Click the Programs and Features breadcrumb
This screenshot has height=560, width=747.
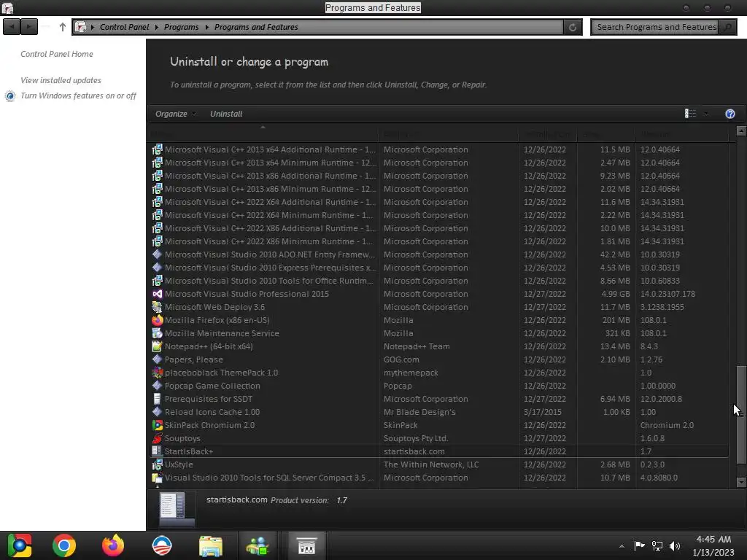(x=256, y=27)
